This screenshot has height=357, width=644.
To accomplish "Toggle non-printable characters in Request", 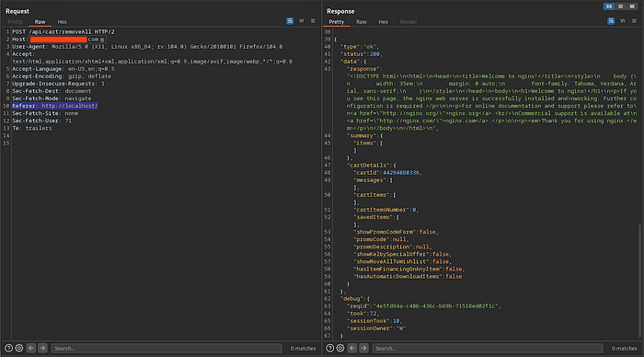I will 302,21.
